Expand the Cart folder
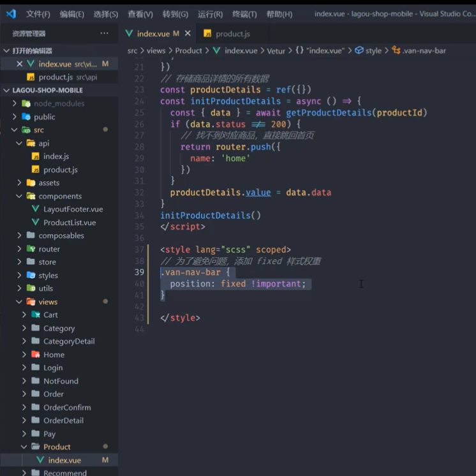Viewport: 476px width, 476px height. coord(59,315)
